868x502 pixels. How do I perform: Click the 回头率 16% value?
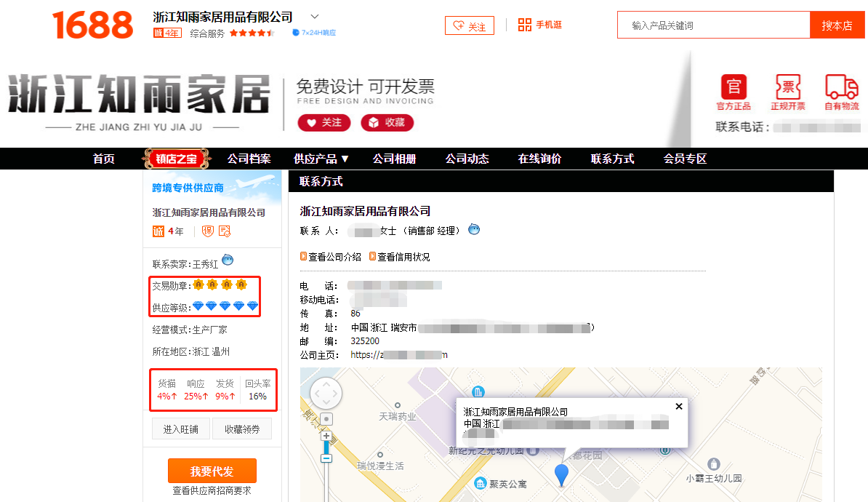pos(257,397)
